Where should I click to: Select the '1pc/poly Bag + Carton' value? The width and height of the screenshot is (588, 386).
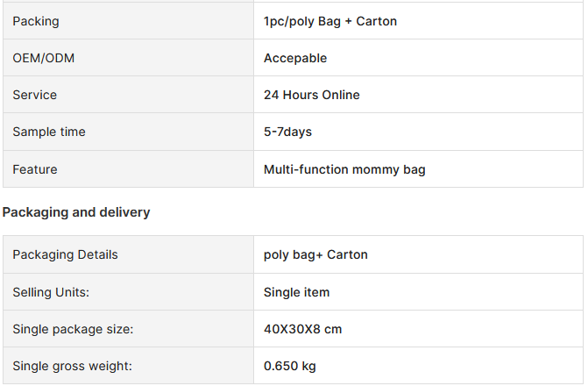click(330, 21)
